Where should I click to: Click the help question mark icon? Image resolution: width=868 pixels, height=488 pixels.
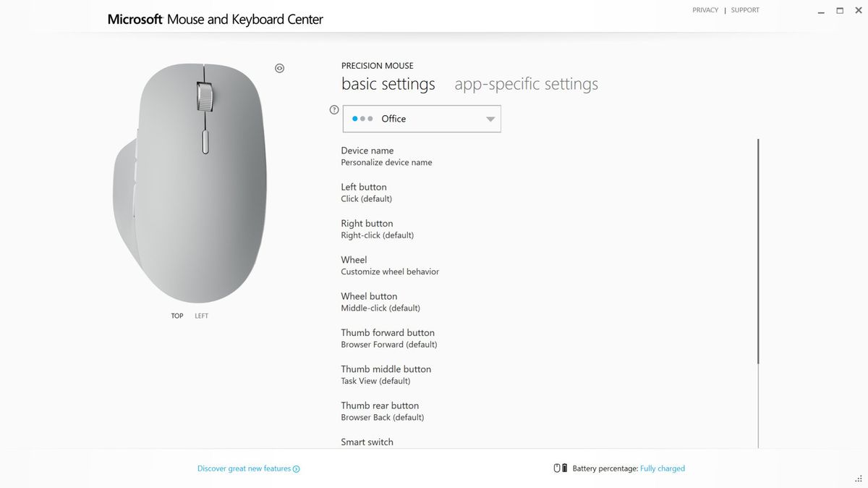point(334,110)
